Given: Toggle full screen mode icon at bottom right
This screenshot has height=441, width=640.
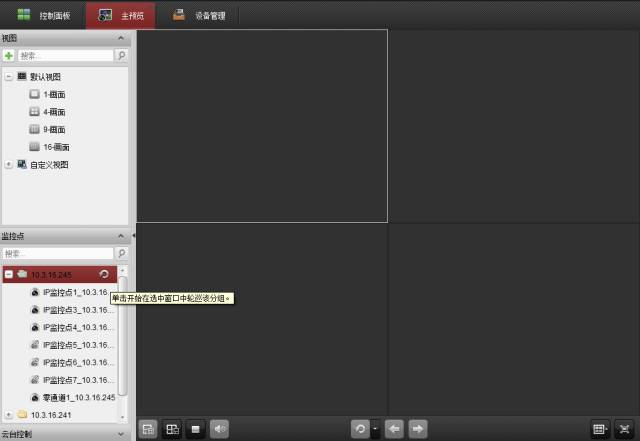Looking at the screenshot, I should click(624, 429).
